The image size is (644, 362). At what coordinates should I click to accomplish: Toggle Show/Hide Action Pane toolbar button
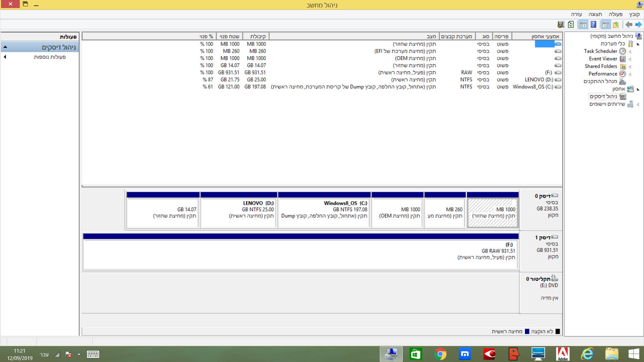[x=583, y=24]
